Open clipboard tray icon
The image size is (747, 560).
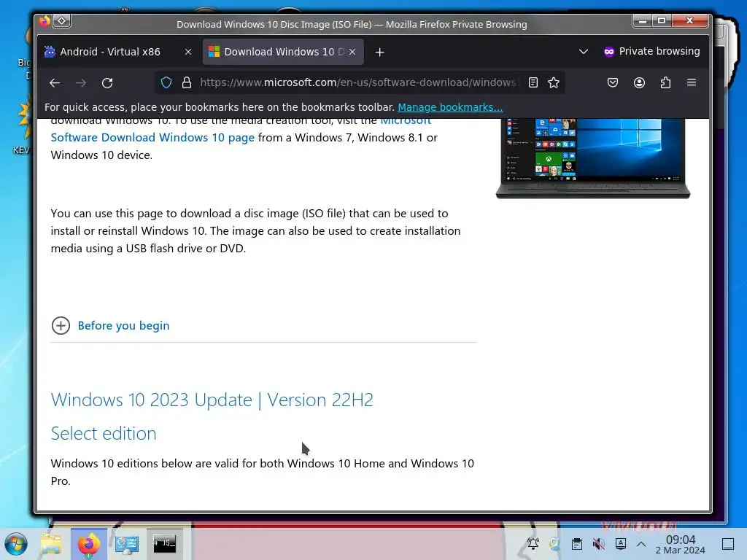click(x=576, y=544)
